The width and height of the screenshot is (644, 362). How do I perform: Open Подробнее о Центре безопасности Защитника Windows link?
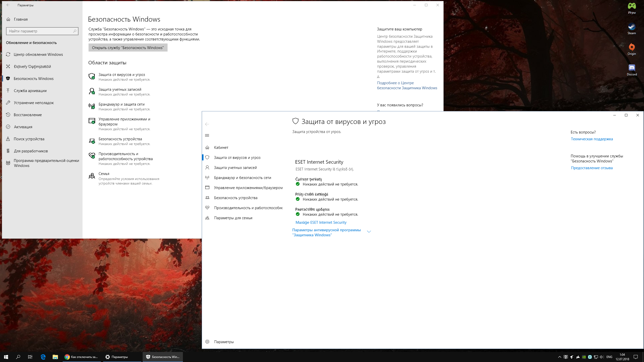click(x=407, y=85)
